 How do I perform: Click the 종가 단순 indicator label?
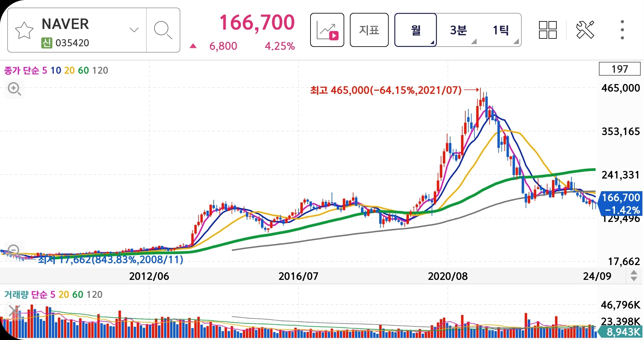click(x=21, y=70)
